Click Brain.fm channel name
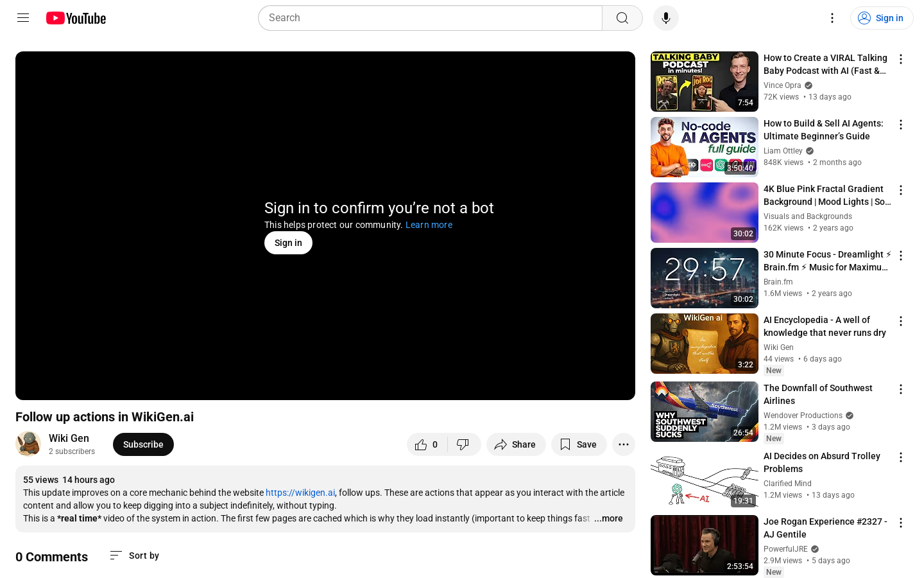The image size is (924, 578). tap(778, 282)
